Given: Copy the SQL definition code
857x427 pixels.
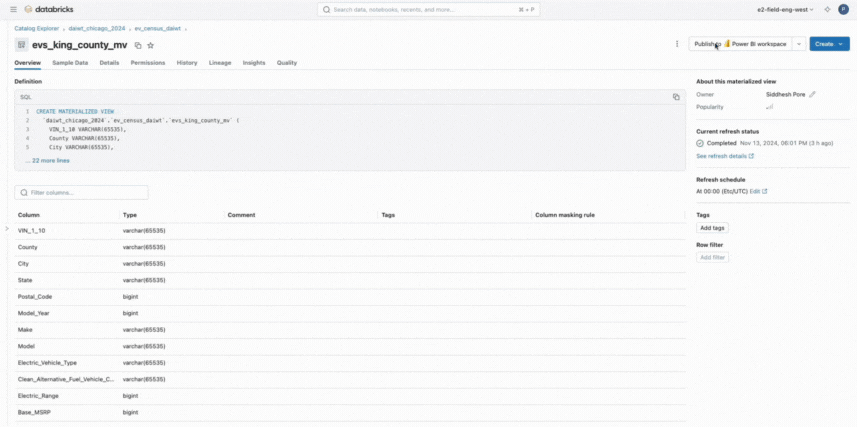Looking at the screenshot, I should (x=676, y=97).
